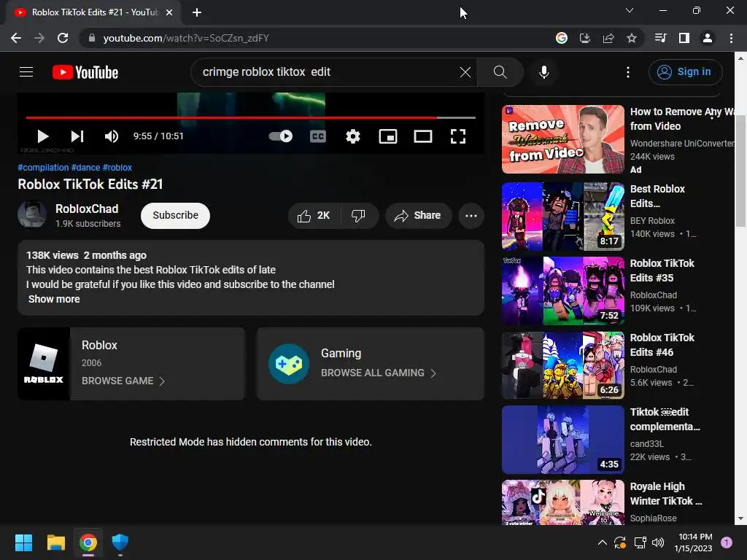The width and height of the screenshot is (747, 560).
Task: Dislike the video thumbs down
Action: [359, 216]
